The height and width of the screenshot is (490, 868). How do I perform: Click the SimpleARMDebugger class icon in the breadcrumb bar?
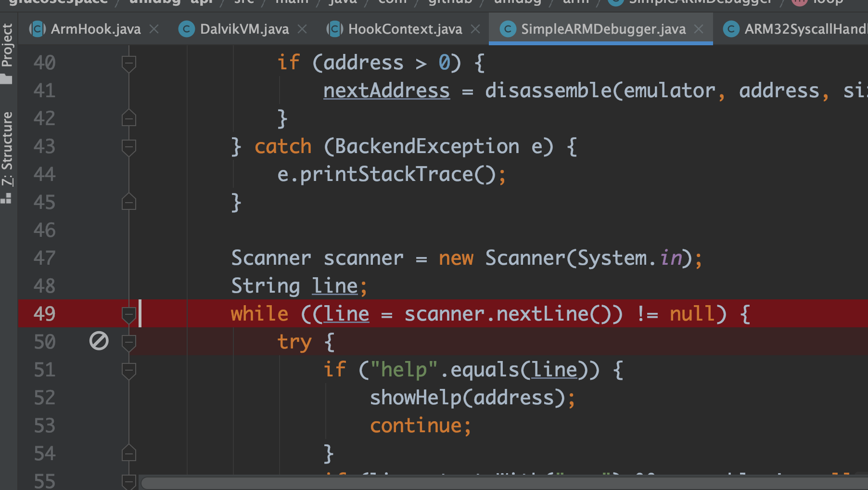pyautogui.click(x=616, y=2)
